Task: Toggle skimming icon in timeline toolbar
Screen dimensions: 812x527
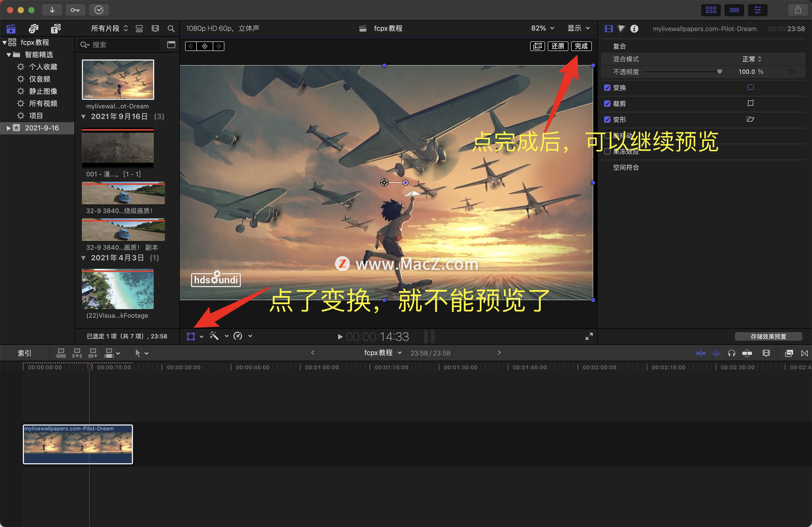Action: pos(701,353)
